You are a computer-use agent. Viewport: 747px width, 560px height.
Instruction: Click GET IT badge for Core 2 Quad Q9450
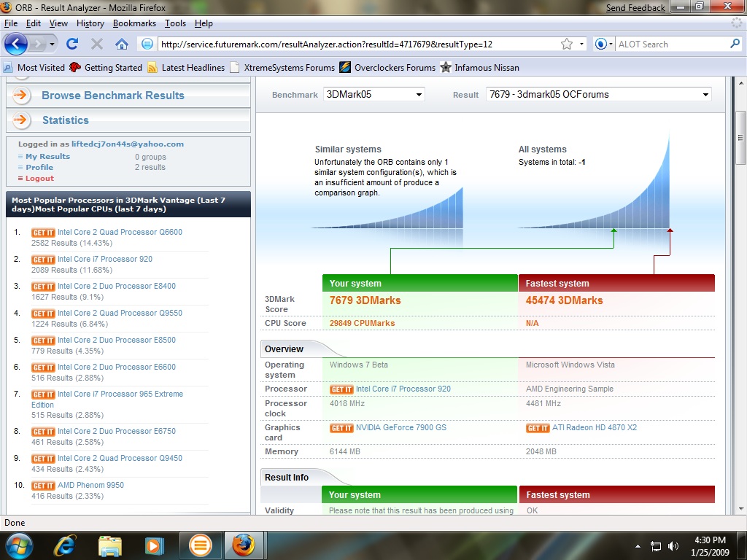pyautogui.click(x=43, y=459)
